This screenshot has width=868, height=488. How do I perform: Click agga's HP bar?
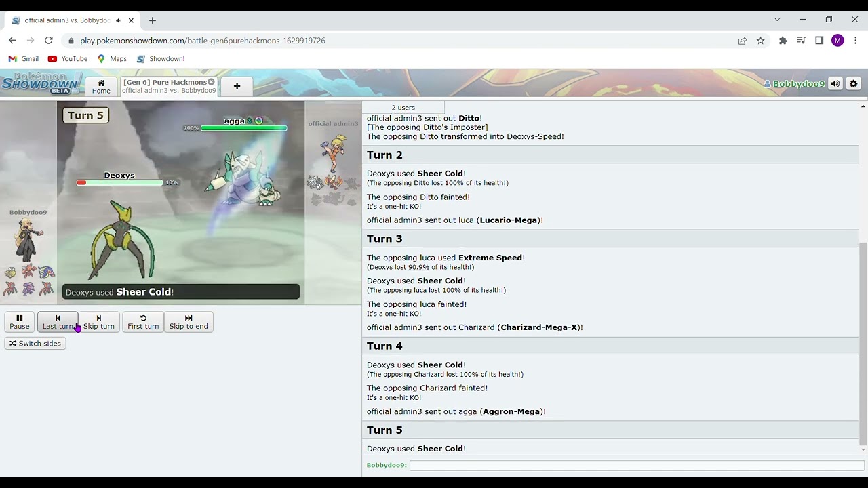[x=244, y=128]
